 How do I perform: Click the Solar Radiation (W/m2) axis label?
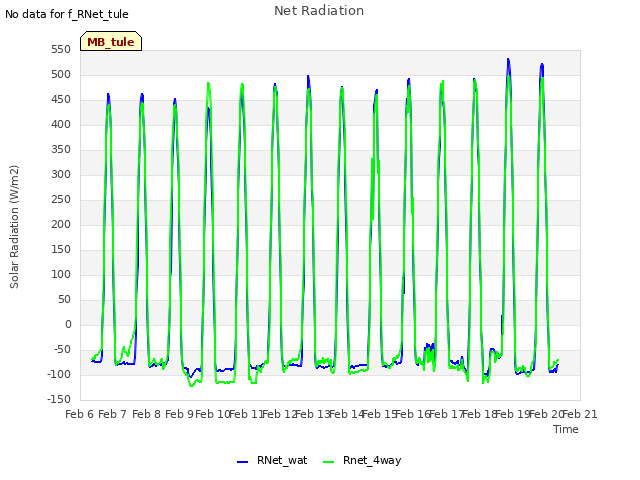[14, 227]
